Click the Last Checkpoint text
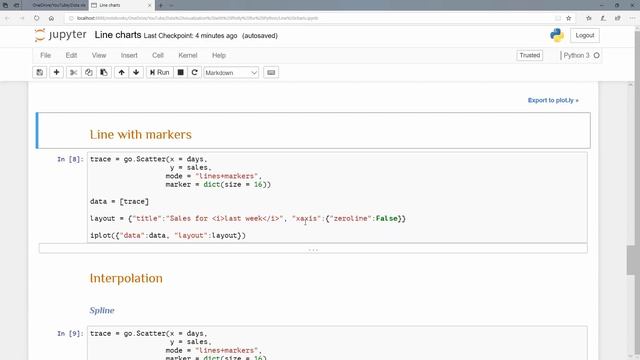This screenshot has width=640, height=360. (190, 36)
